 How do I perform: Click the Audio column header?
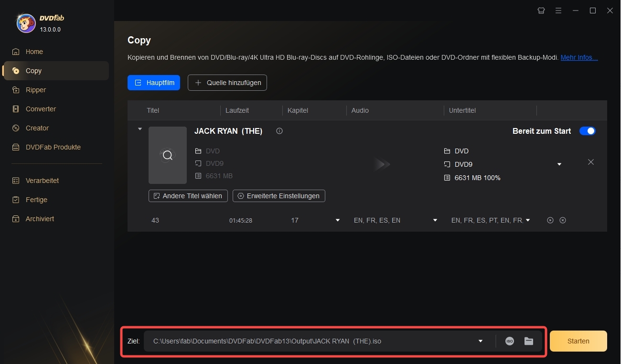[360, 110]
